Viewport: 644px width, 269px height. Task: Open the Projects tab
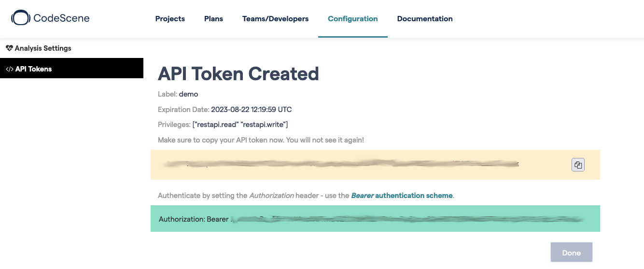pos(170,19)
